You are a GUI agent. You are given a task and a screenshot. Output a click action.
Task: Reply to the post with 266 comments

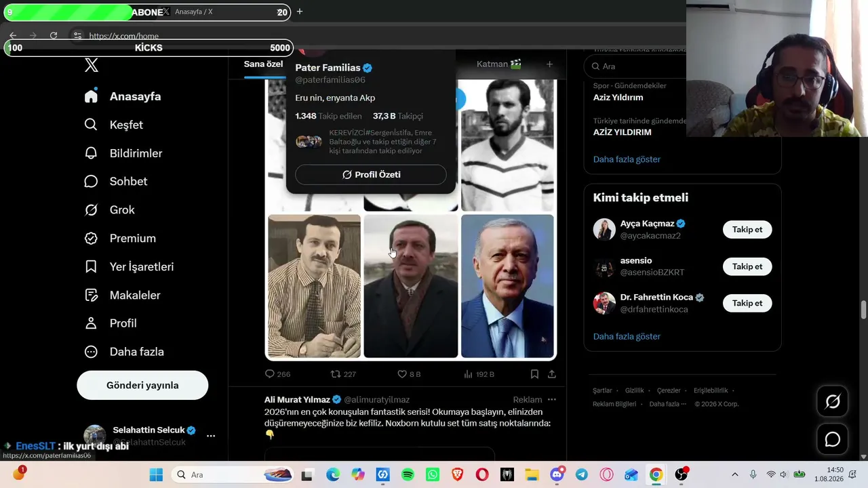(x=277, y=374)
